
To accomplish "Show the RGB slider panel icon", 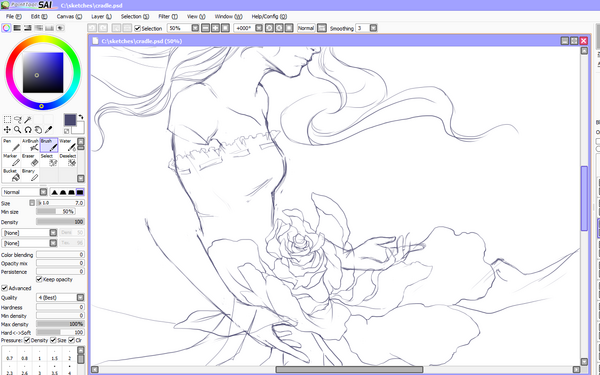I will pos(17,28).
